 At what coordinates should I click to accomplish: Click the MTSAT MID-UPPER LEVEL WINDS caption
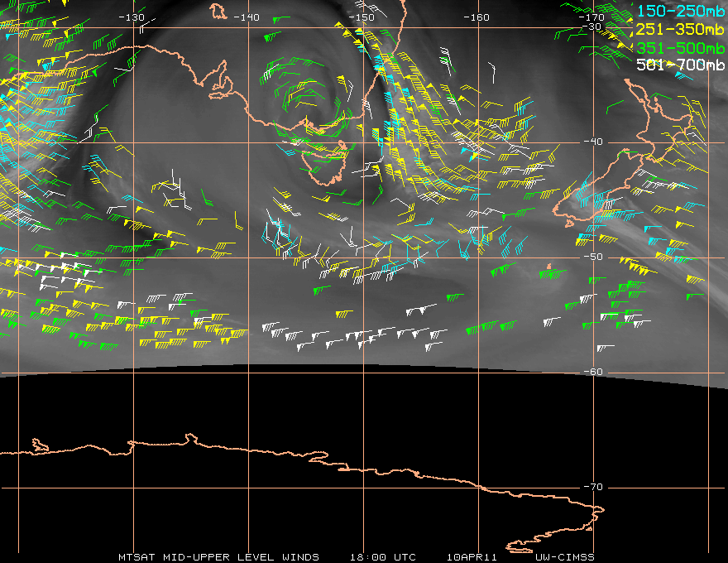coord(218,557)
